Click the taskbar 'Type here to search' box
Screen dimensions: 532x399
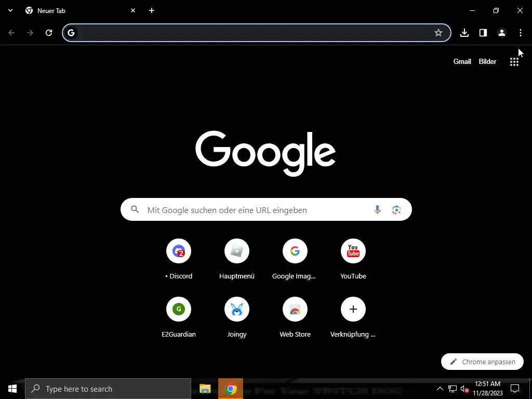108,389
